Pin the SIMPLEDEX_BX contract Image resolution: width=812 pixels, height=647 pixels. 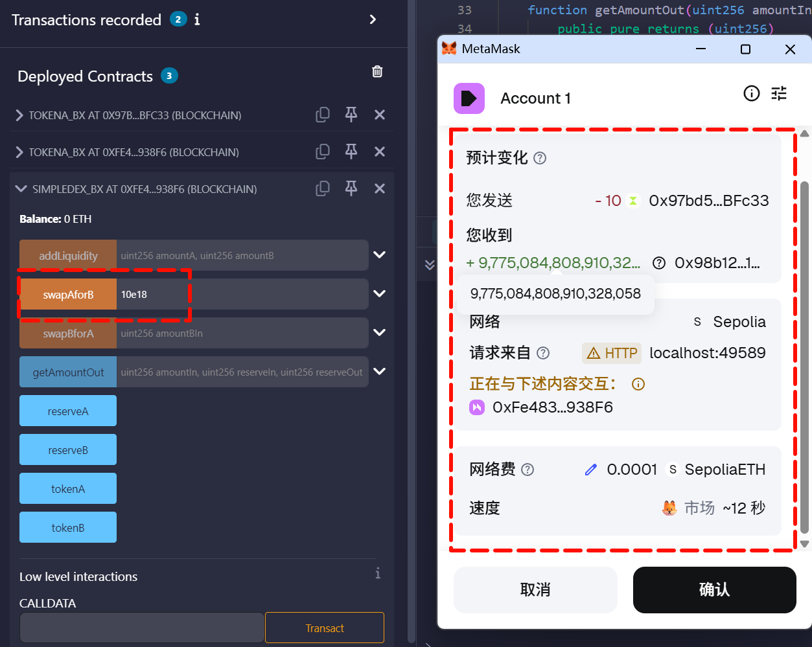pyautogui.click(x=351, y=188)
